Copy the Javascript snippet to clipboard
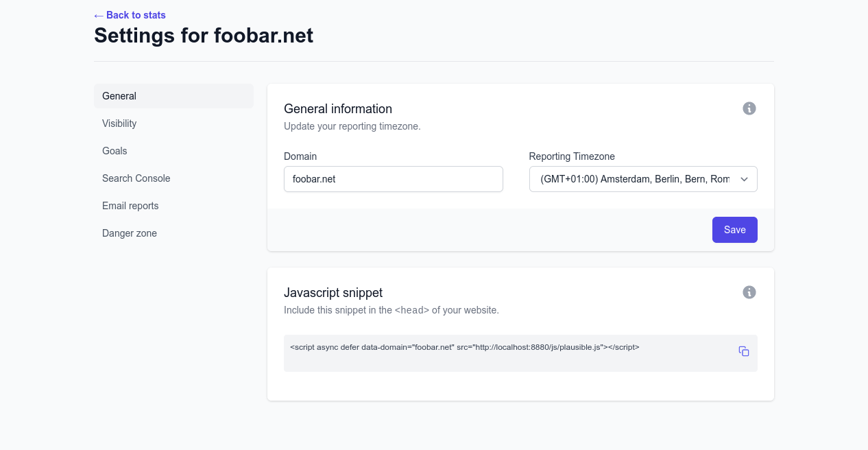Image resolution: width=868 pixels, height=450 pixels. click(744, 351)
